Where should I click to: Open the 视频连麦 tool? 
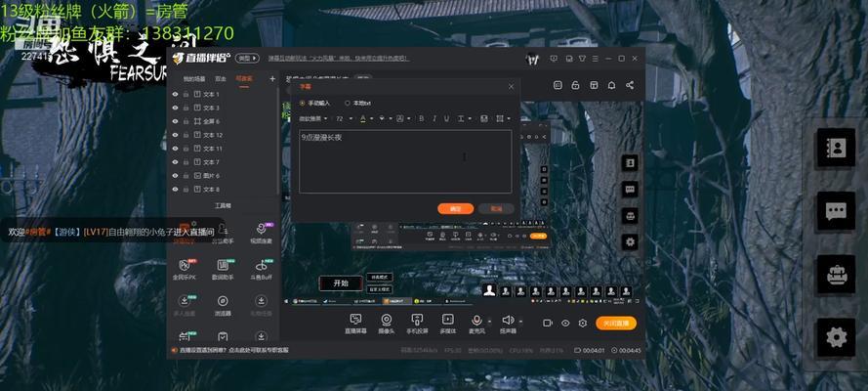(261, 234)
